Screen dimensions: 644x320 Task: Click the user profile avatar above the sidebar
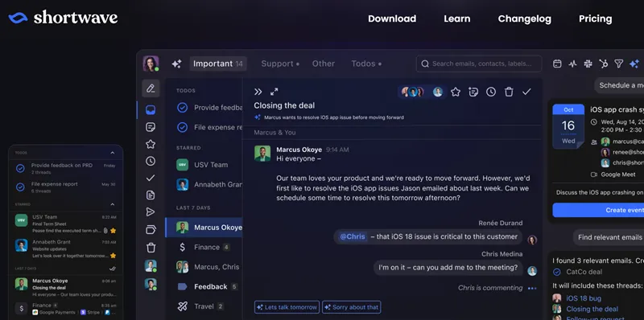151,64
